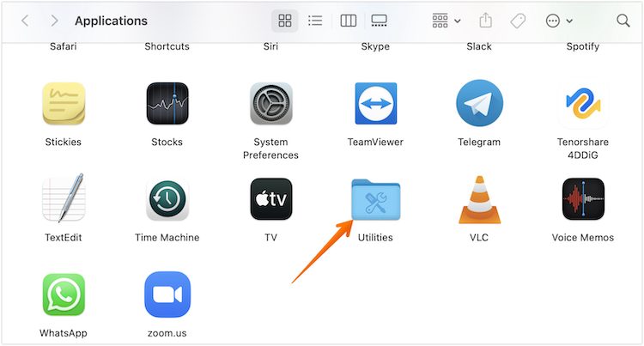Click the Telegram name label
The image size is (644, 346).
479,142
